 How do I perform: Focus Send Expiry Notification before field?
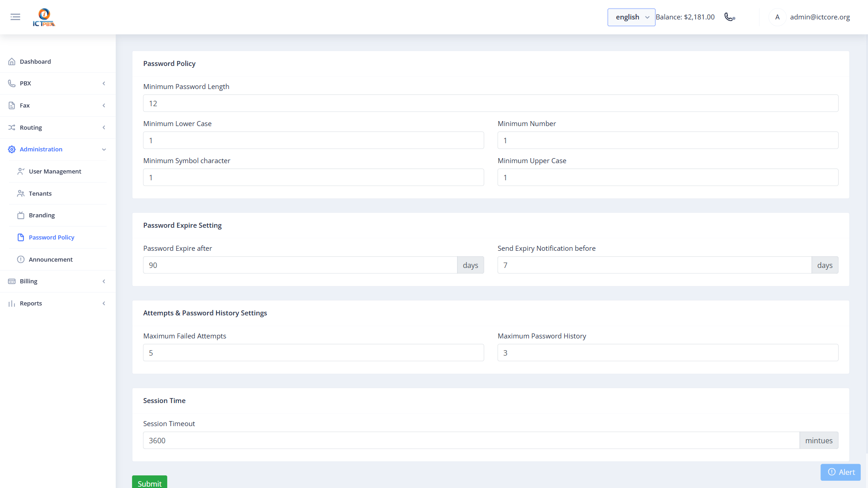pyautogui.click(x=654, y=265)
